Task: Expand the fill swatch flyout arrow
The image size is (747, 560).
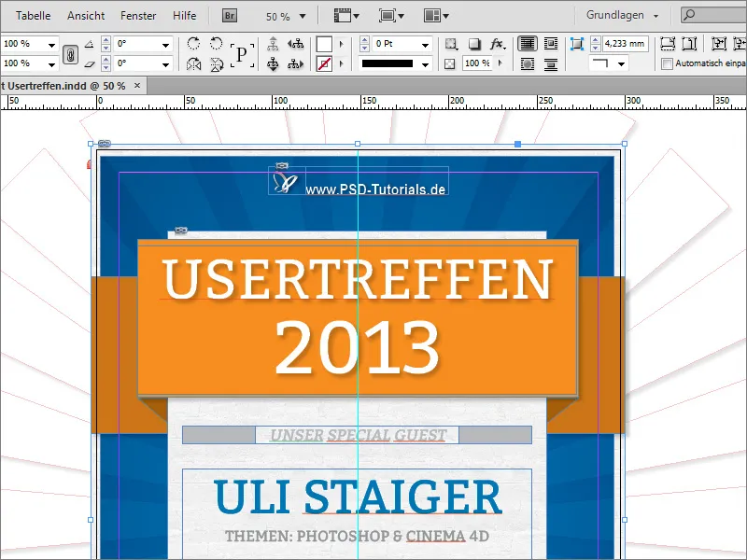Action: pyautogui.click(x=341, y=44)
